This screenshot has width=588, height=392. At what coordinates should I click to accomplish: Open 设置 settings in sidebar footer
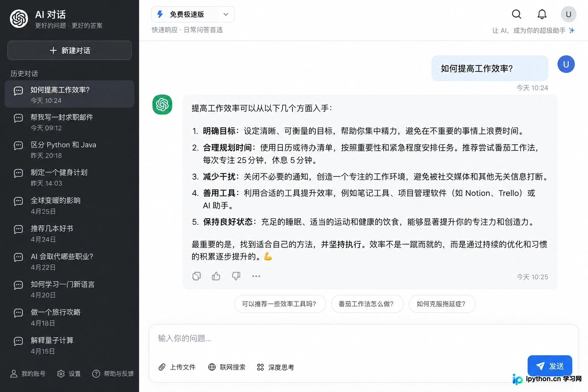point(69,374)
